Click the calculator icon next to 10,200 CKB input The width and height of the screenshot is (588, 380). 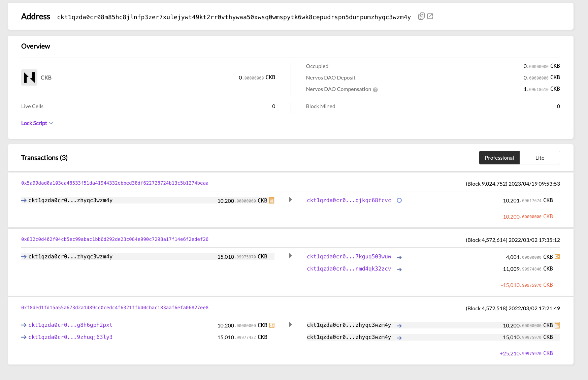pos(271,200)
